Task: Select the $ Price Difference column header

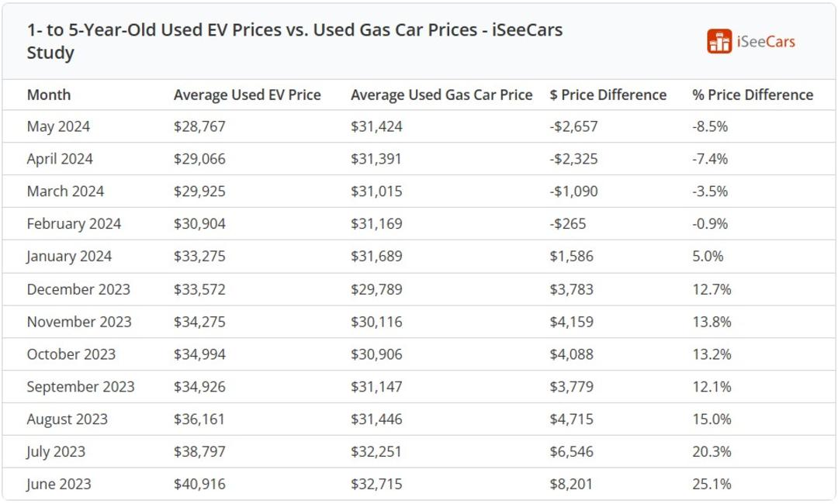Action: (608, 95)
